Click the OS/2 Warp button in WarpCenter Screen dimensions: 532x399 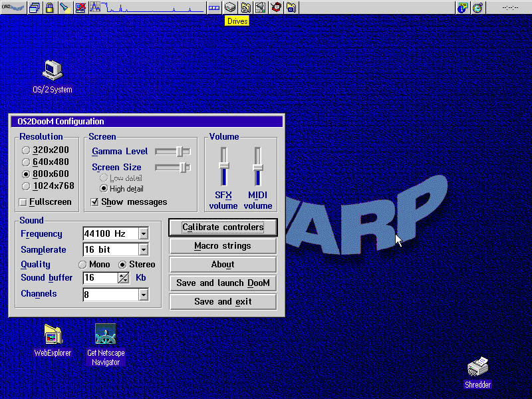pos(13,7)
